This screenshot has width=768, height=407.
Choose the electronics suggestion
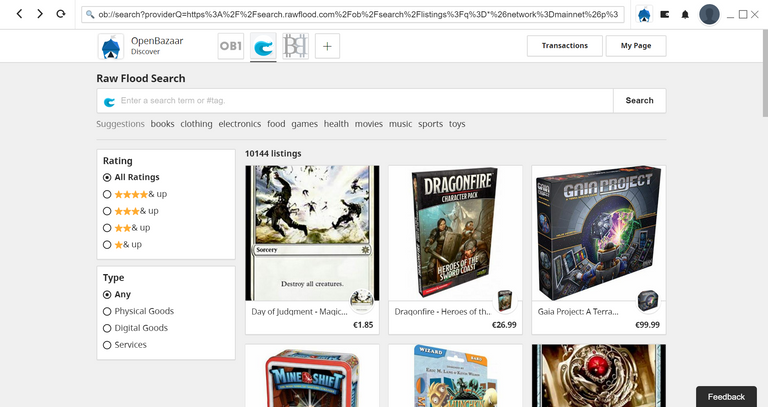point(240,124)
